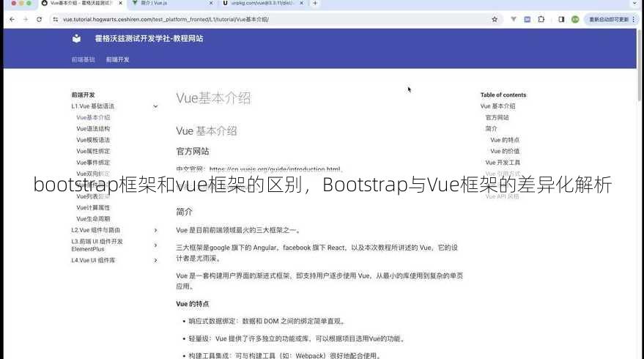644x359 pixels.
Task: Jump to 官方网站 in table of contents
Action: pos(497,117)
